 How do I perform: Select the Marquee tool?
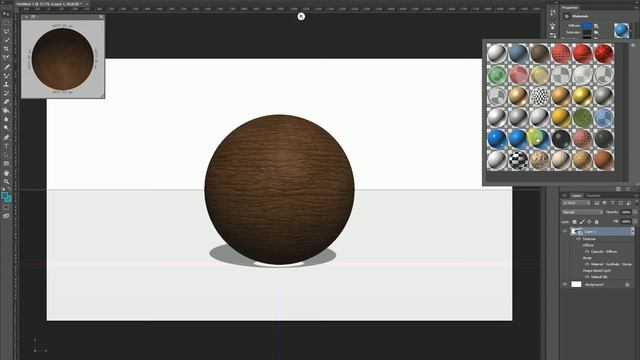(x=6, y=22)
